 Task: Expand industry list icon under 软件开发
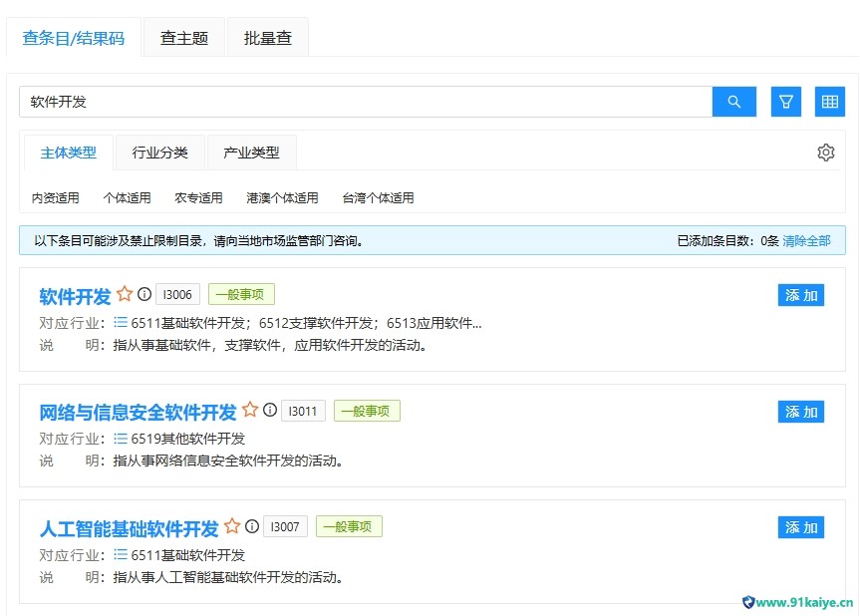pyautogui.click(x=121, y=322)
